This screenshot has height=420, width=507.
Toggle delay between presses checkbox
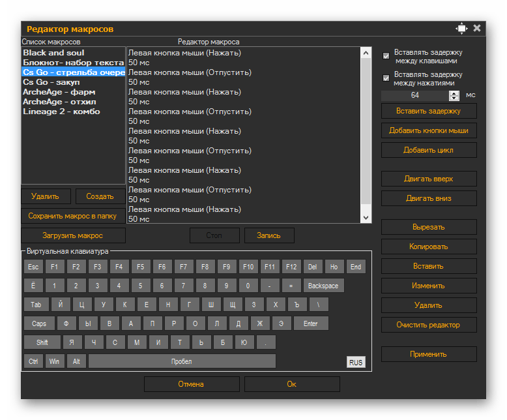point(386,78)
